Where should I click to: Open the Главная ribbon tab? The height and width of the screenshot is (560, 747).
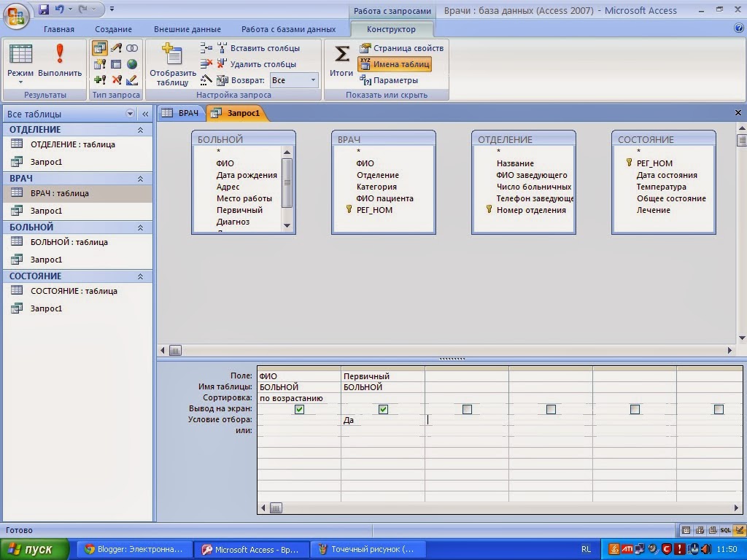[x=59, y=29]
